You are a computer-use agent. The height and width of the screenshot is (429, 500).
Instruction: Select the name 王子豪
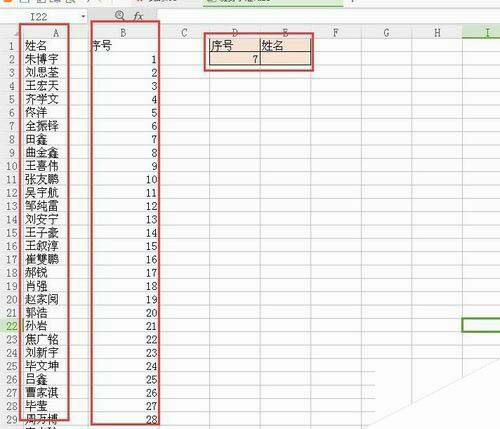pos(42,232)
